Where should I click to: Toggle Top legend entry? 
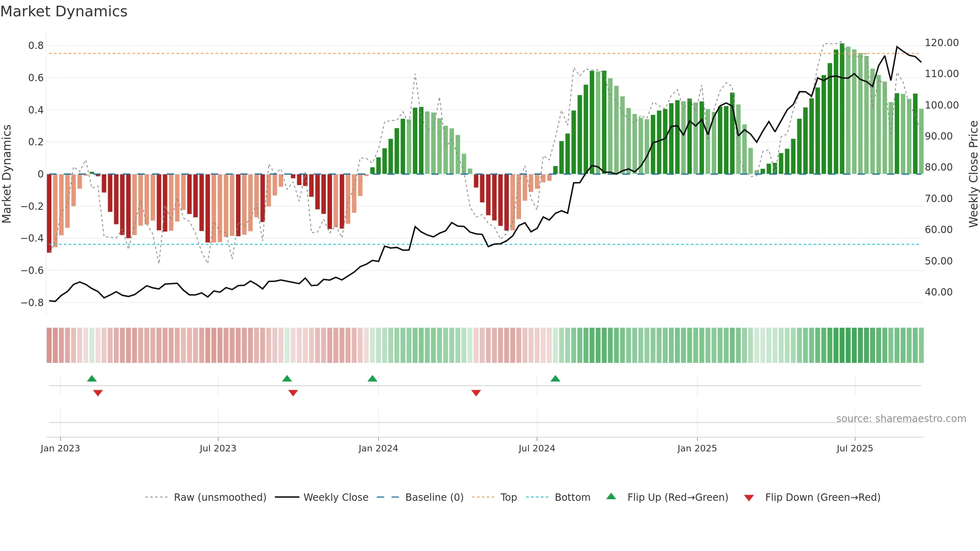(494, 497)
